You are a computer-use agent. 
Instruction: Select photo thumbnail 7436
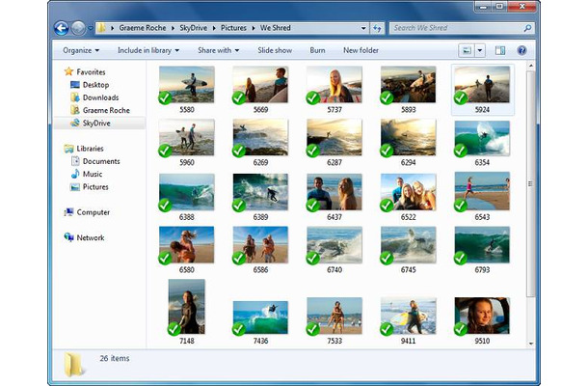pos(260,317)
